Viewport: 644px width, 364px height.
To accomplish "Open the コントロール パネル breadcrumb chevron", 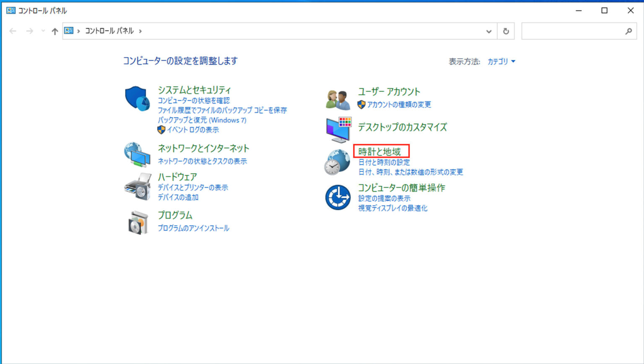I will (140, 31).
